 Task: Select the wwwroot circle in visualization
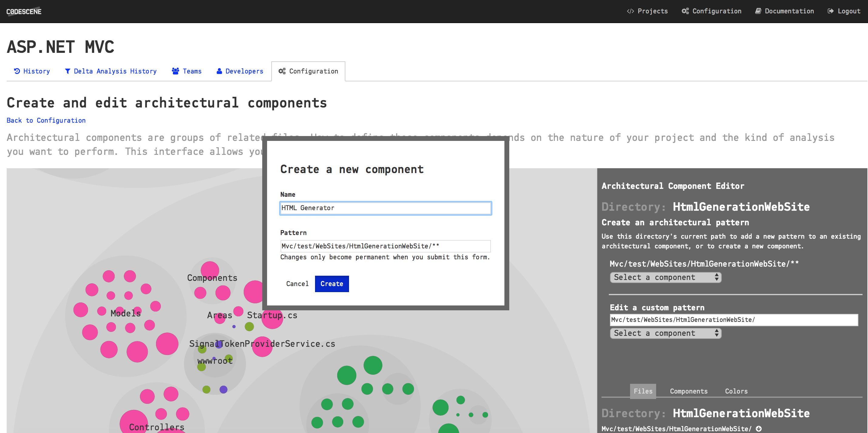(x=215, y=363)
